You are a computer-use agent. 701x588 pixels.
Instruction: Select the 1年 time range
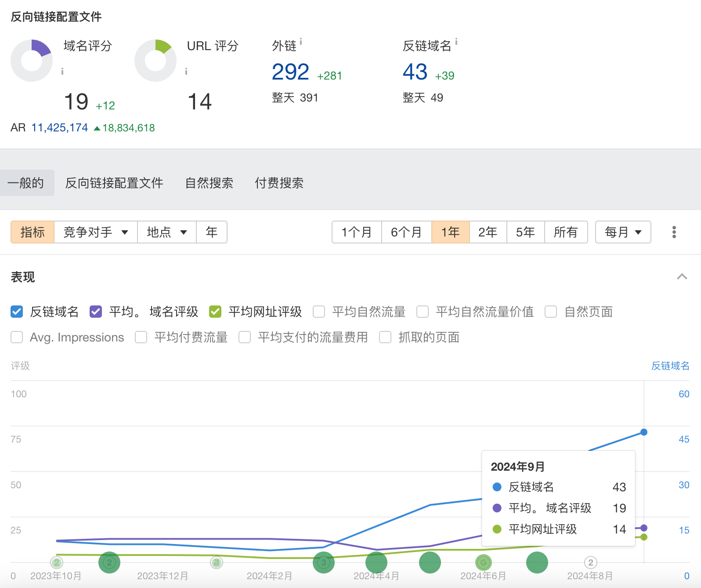pos(451,232)
